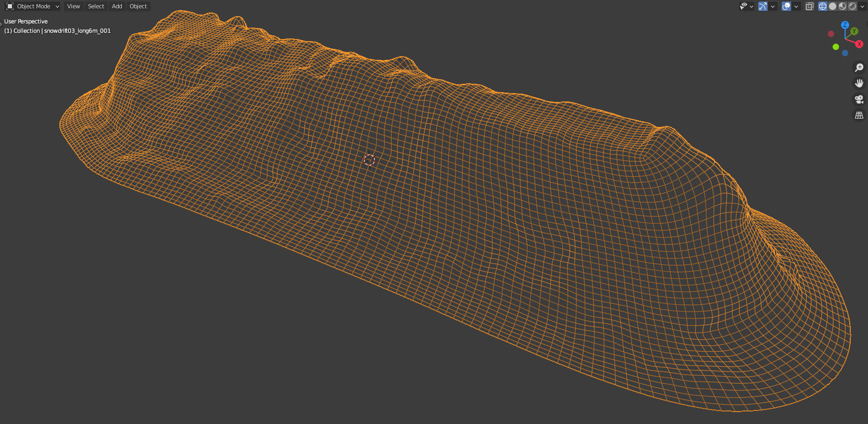Click the Move view hand icon
The image size is (868, 424).
pos(859,83)
